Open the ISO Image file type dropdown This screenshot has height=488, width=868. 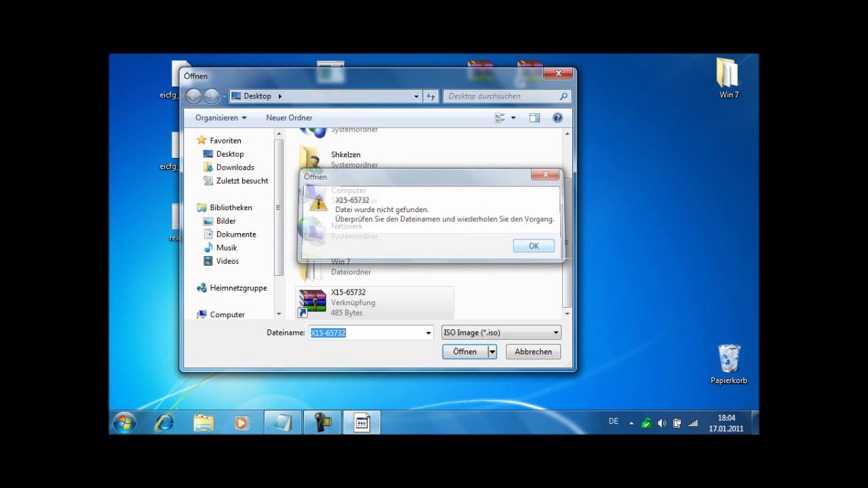pos(501,333)
